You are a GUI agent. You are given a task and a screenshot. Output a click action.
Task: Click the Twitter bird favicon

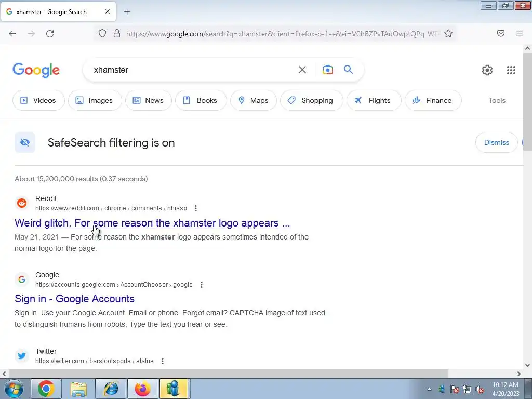tap(22, 355)
